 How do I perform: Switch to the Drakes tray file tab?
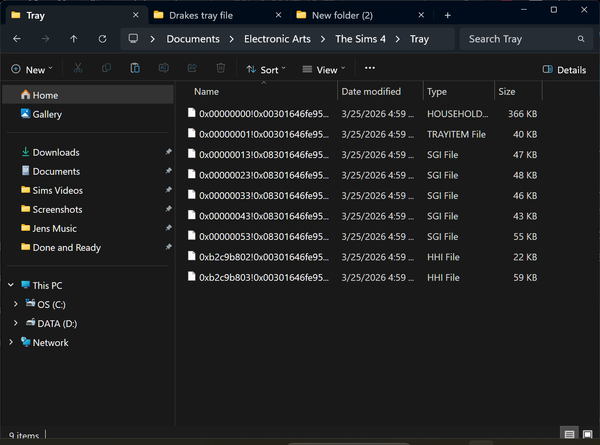coord(217,15)
